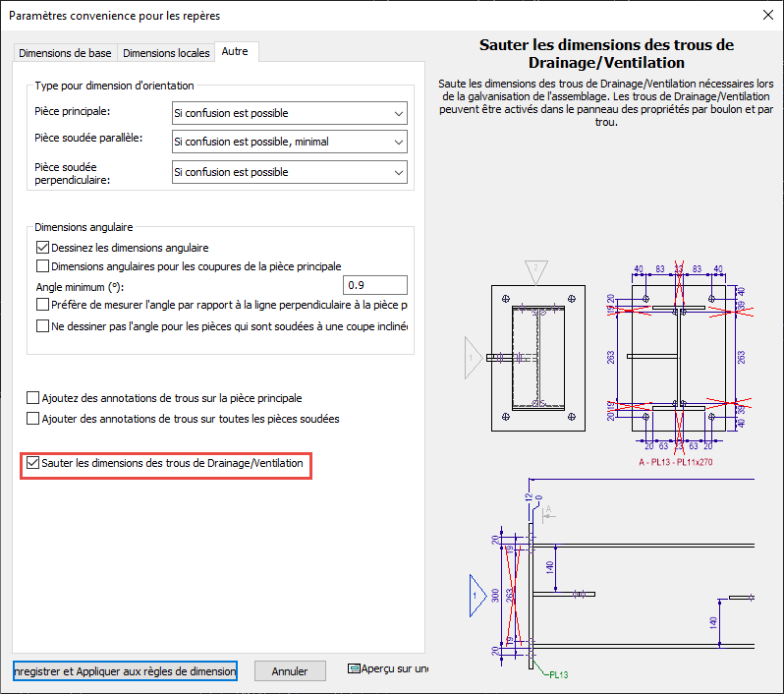Screen dimensions: 784x694
Task: Open the Pièce principale dropdown
Action: pyautogui.click(x=290, y=113)
